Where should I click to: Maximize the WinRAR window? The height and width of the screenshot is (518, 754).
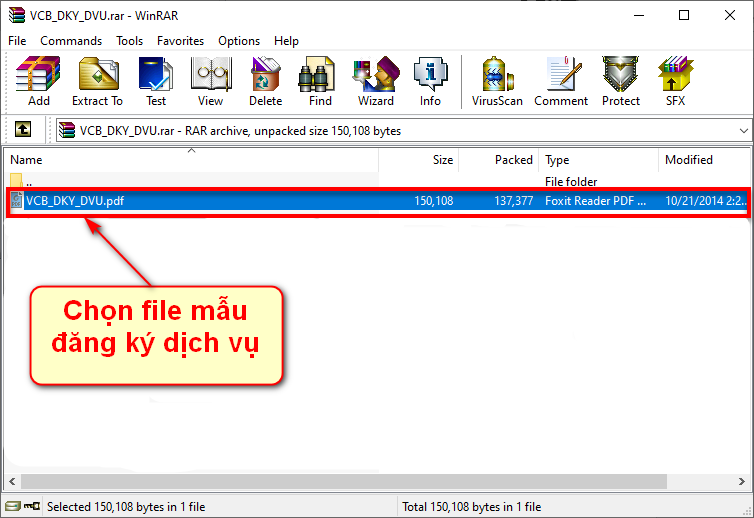tap(684, 15)
